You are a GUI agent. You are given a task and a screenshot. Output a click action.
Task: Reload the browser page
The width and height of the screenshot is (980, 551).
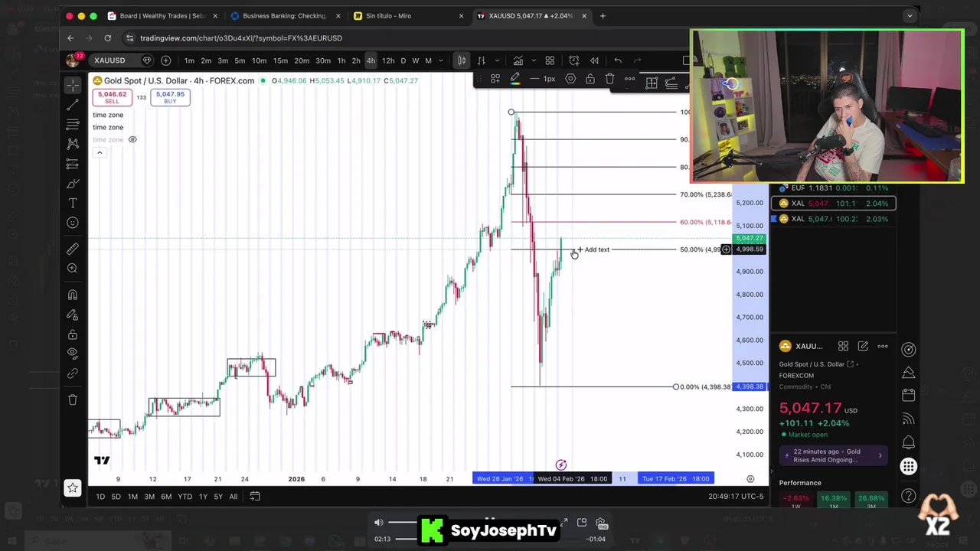click(x=108, y=38)
